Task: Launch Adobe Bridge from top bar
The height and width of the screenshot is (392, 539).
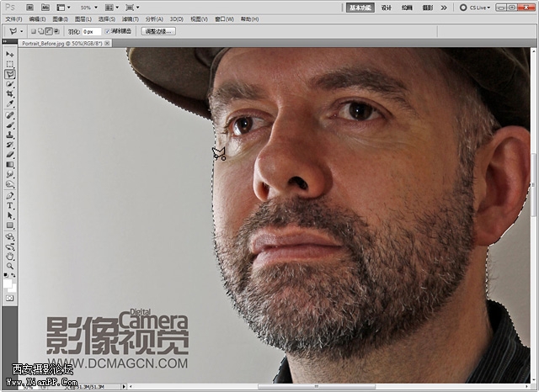Action: (x=29, y=7)
